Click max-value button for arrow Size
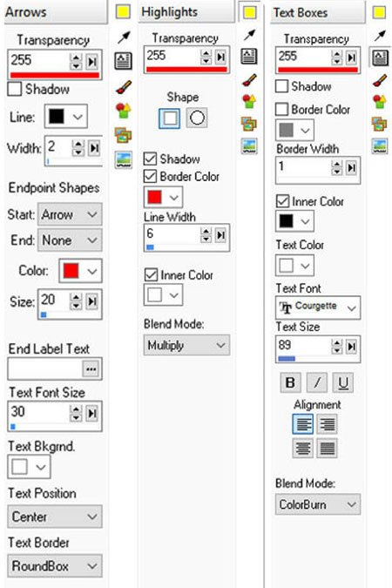Image resolution: width=392 pixels, height=588 pixels. 92,301
